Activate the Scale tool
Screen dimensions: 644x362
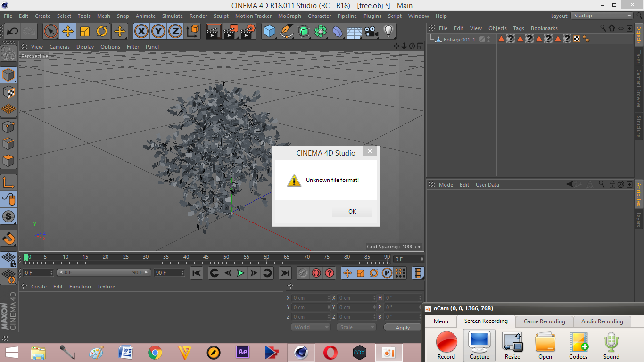[85, 32]
